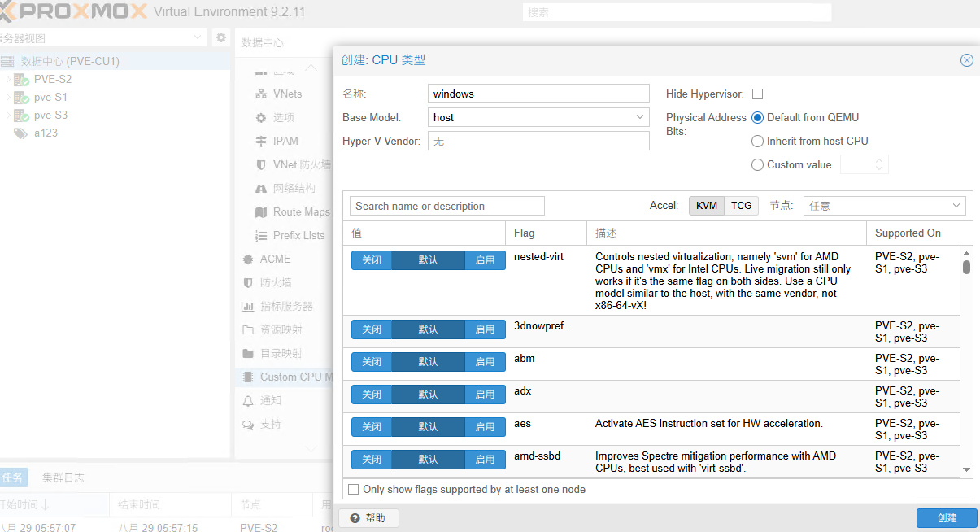Click the 指标服务器 chart icon
The width and height of the screenshot is (980, 532).
pyautogui.click(x=248, y=306)
